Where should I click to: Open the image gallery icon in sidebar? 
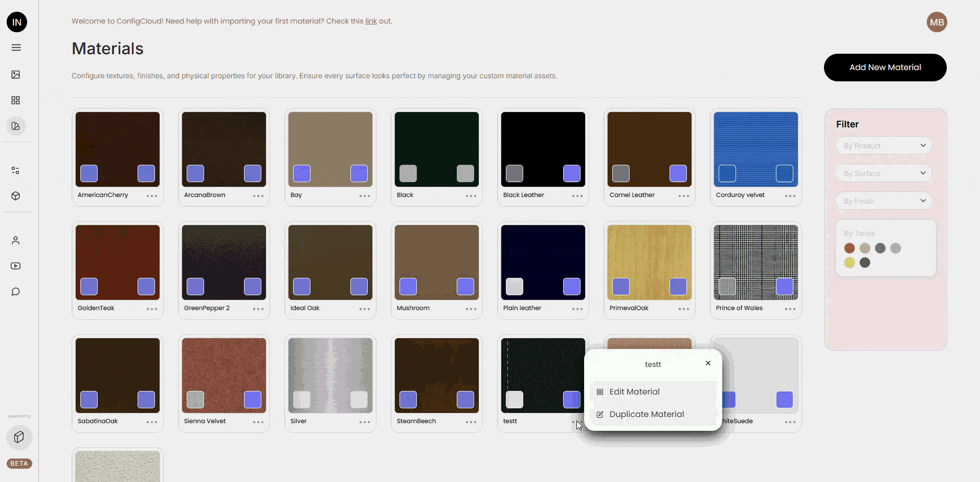(16, 75)
